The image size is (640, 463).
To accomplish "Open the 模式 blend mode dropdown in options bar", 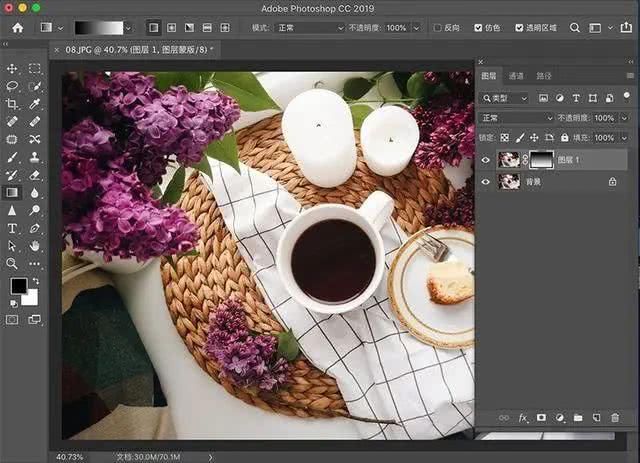I will click(309, 28).
